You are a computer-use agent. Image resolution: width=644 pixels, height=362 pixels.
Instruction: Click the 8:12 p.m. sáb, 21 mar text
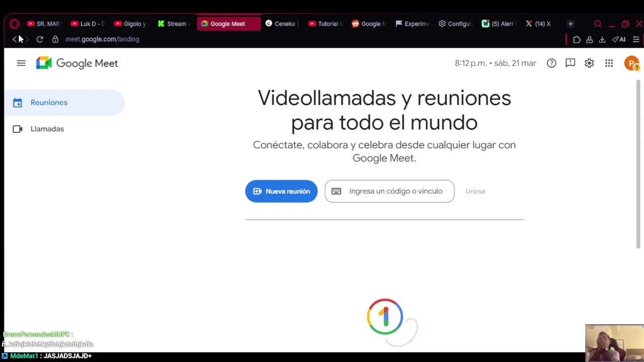point(496,63)
